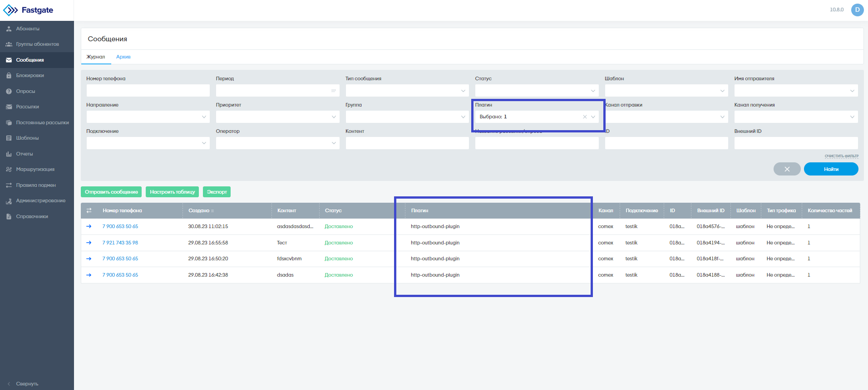Focus the Номер телефона input field
This screenshot has width=868, height=390.
tap(148, 91)
